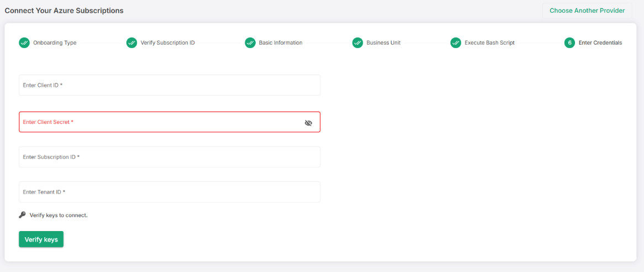This screenshot has height=272, width=644.
Task: Click Choose Another Provider button
Action: click(587, 11)
